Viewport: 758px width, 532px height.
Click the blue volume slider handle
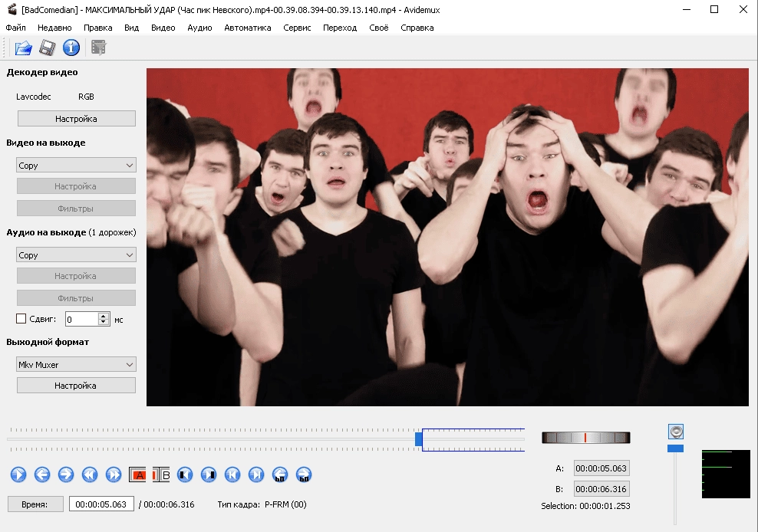pos(675,448)
